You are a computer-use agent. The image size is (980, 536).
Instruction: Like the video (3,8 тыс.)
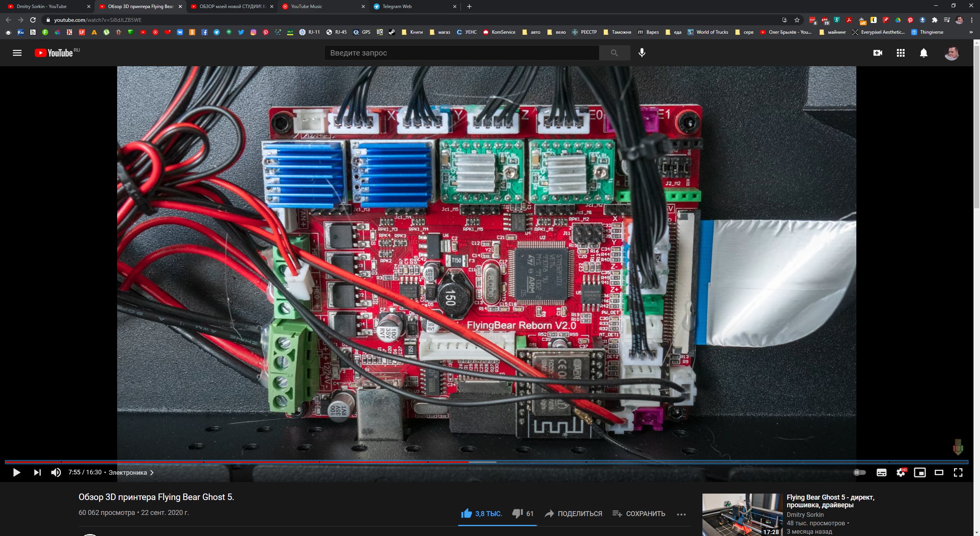(481, 513)
